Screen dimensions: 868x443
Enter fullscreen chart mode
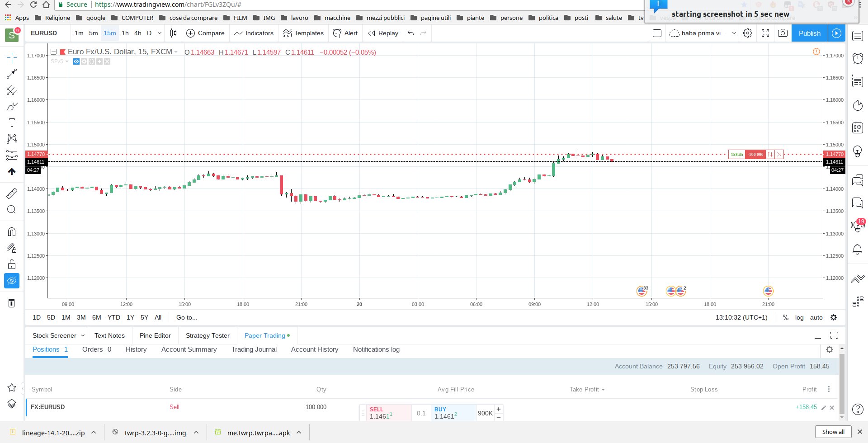click(x=765, y=33)
